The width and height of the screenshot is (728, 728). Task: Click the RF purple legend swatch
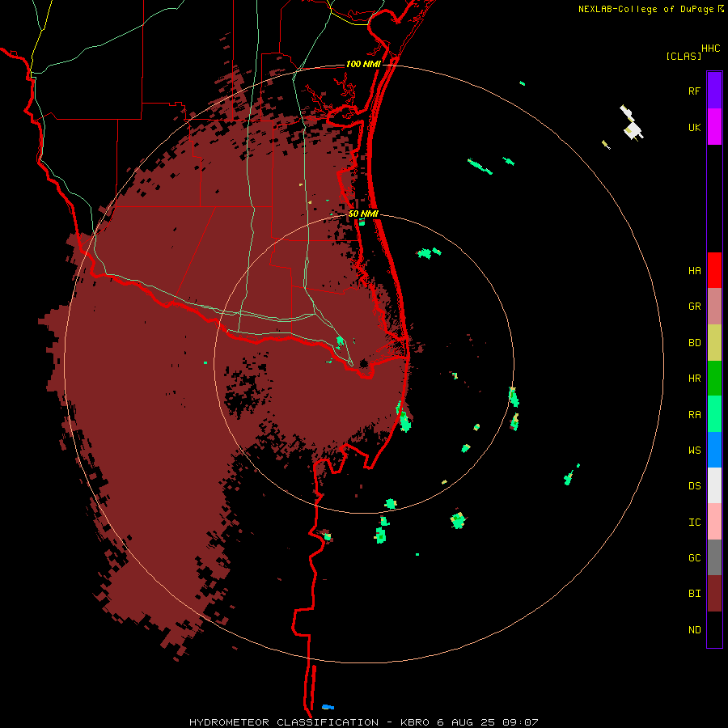(714, 91)
